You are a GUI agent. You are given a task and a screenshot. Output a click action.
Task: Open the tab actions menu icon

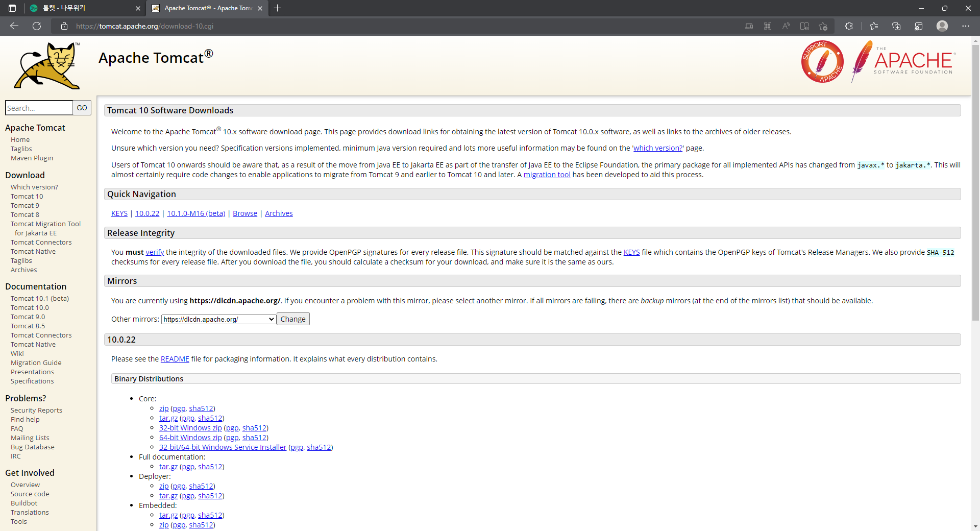click(12, 8)
